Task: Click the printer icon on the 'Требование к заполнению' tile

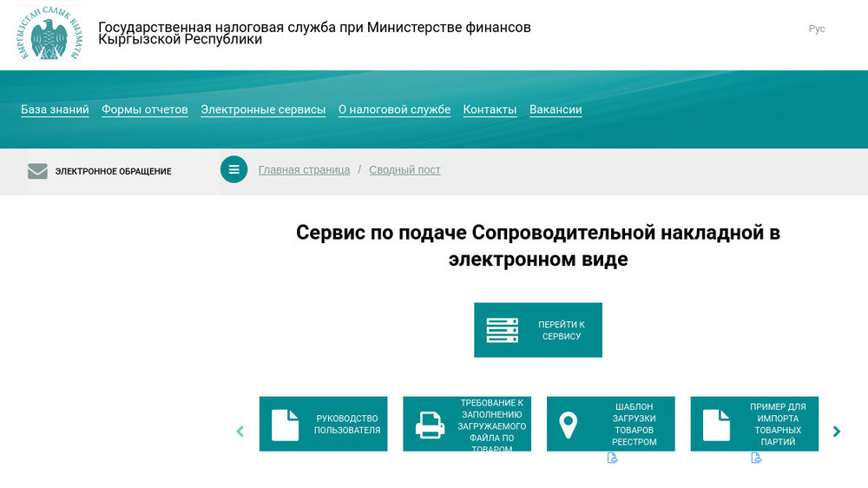Action: (x=430, y=425)
